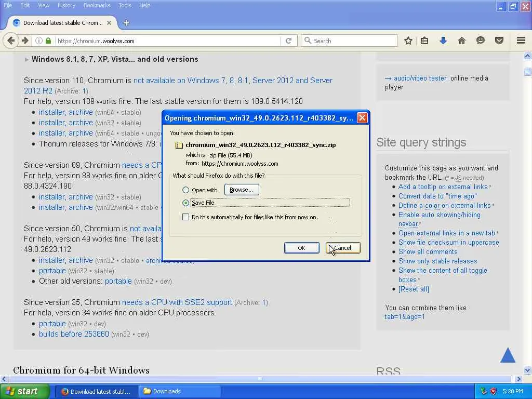
Task: Switch to Firefox window in taskbar
Action: click(x=96, y=392)
